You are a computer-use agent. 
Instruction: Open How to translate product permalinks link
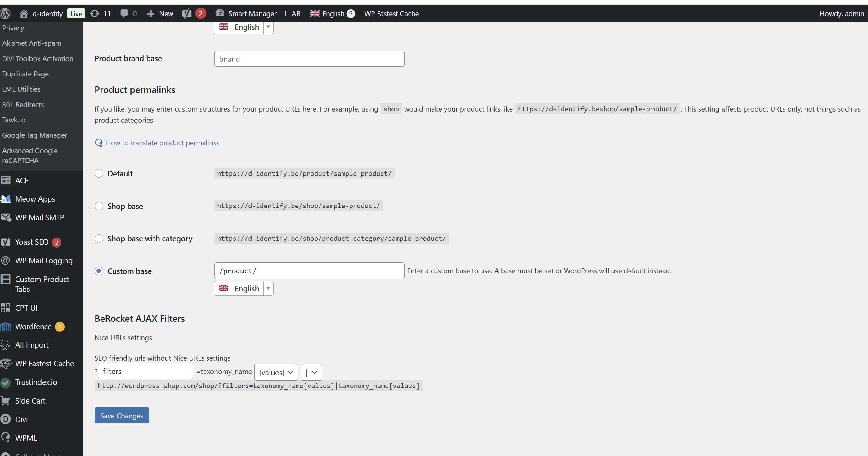point(163,143)
